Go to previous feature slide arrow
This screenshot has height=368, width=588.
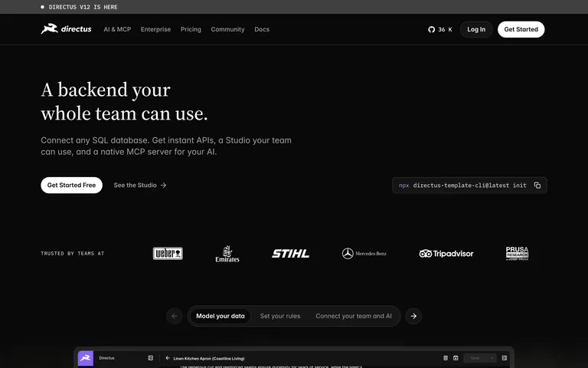tap(175, 316)
